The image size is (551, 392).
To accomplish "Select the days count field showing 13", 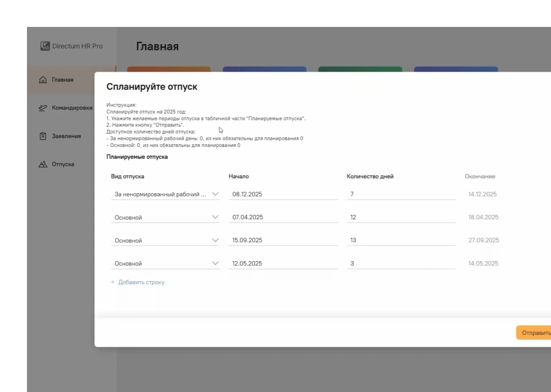I will pos(401,241).
